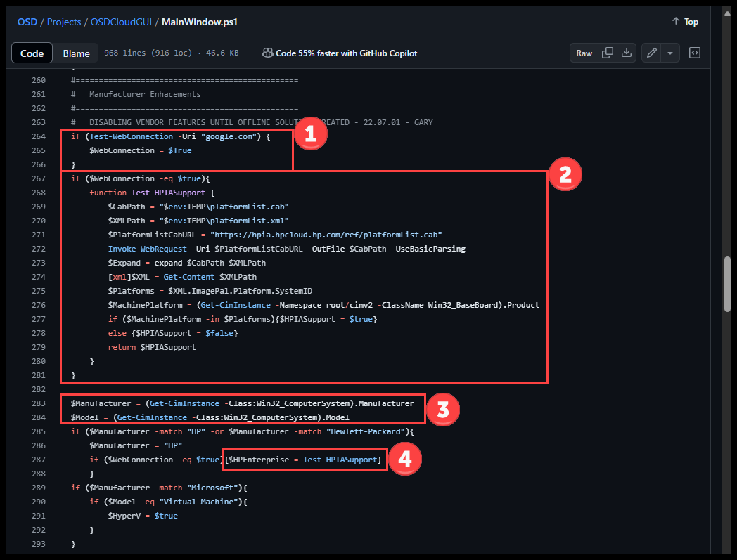737x560 pixels.
Task: Go to the OSDCloudGUI folder breadcrumb
Action: pyautogui.click(x=123, y=22)
